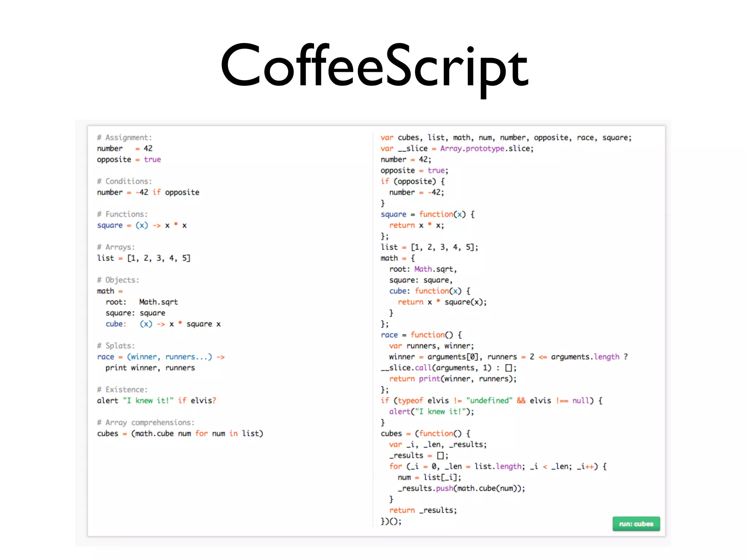
Task: Select 'number = -42 if opposite' line
Action: pyautogui.click(x=148, y=192)
